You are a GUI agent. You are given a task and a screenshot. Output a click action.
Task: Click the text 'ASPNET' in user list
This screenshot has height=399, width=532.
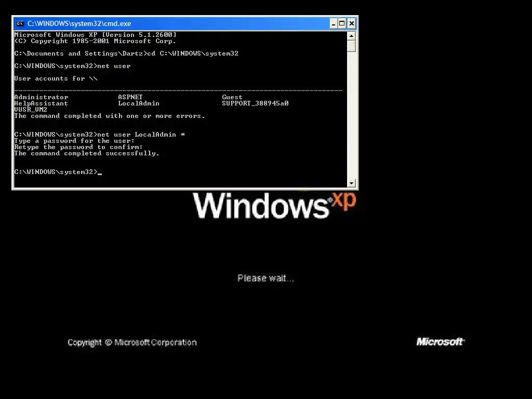[130, 97]
